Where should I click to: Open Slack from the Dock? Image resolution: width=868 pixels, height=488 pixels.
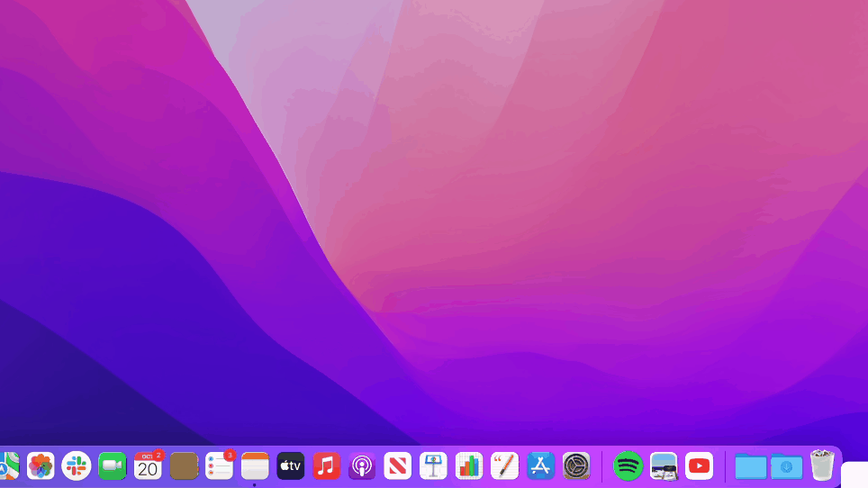click(x=77, y=465)
